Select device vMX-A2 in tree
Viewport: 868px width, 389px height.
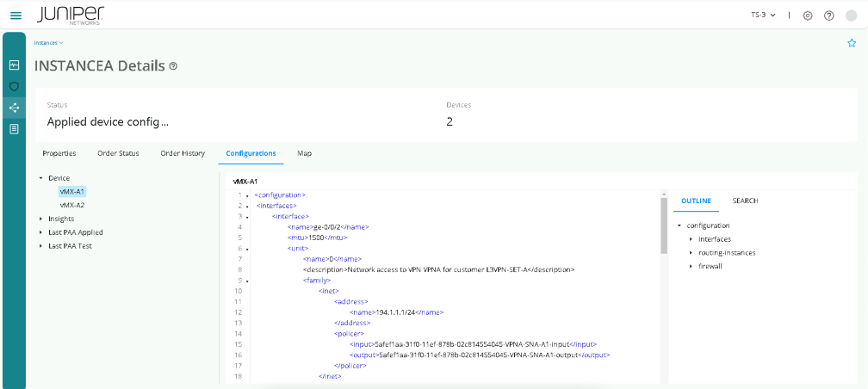coord(72,206)
